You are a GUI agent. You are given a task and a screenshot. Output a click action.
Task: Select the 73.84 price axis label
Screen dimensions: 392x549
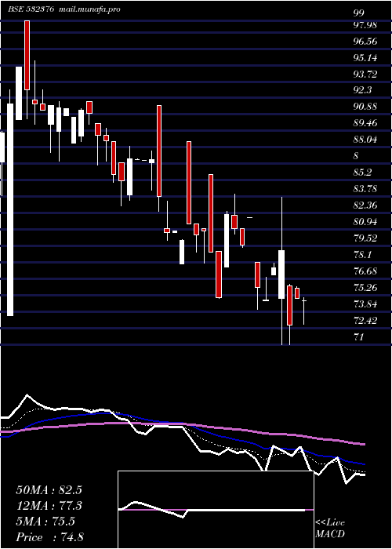(x=365, y=304)
